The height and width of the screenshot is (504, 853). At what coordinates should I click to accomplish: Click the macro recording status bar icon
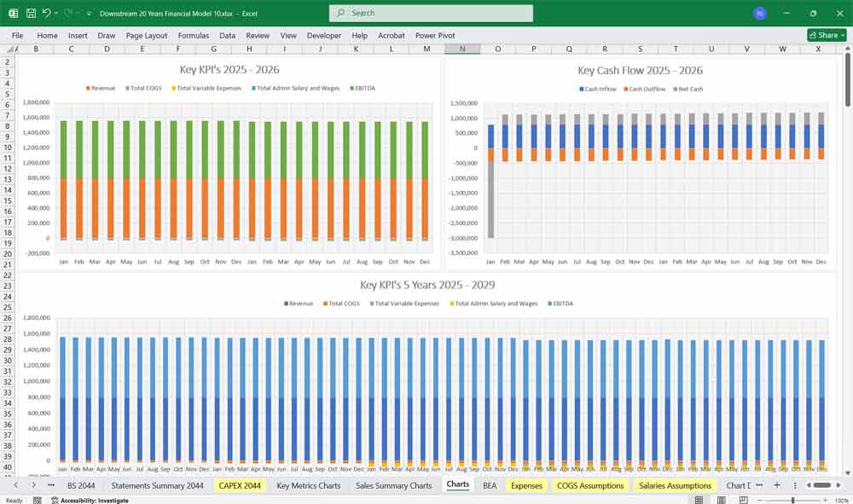(x=38, y=501)
